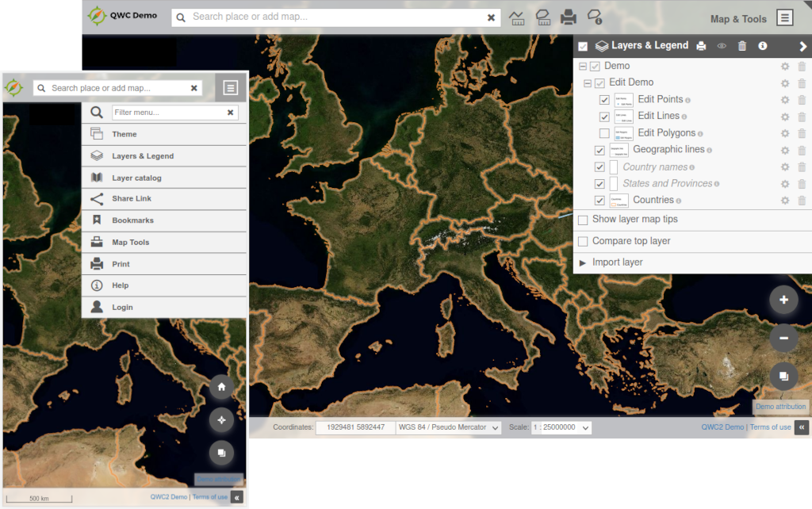This screenshot has width=812, height=509.
Task: Click the zoom out minus button
Action: (x=783, y=338)
